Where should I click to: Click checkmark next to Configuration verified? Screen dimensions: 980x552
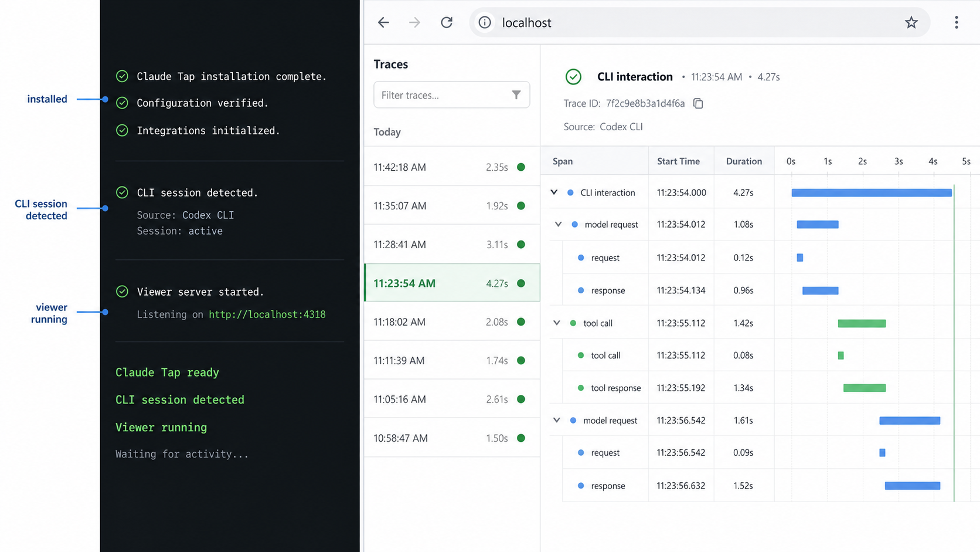(122, 103)
